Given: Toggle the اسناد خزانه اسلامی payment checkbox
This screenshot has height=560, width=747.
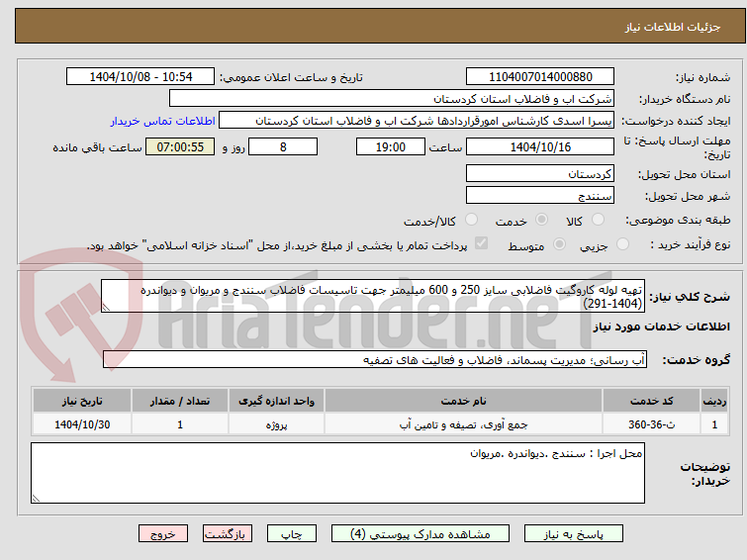Looking at the screenshot, I should 481,243.
